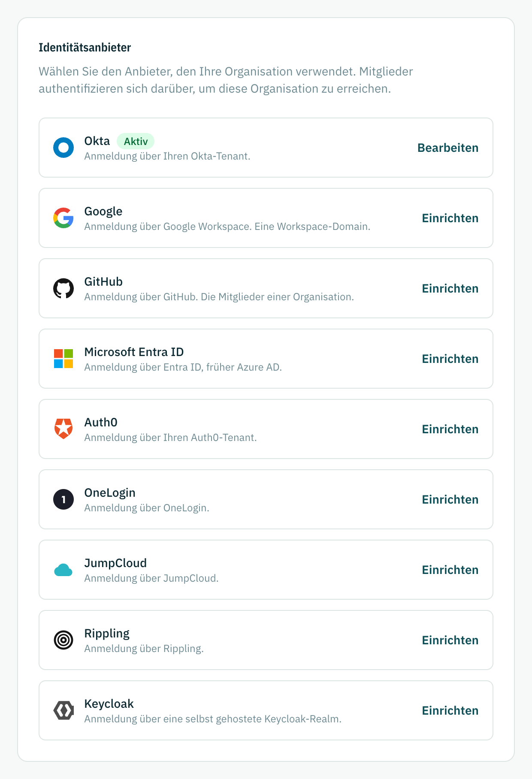Choose Einrichten for Microsoft Entra ID
532x779 pixels.
450,359
